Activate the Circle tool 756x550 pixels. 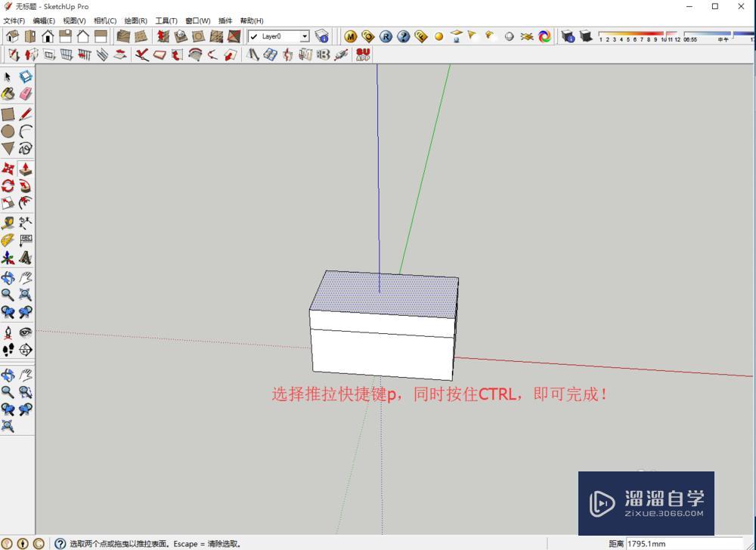(x=8, y=131)
